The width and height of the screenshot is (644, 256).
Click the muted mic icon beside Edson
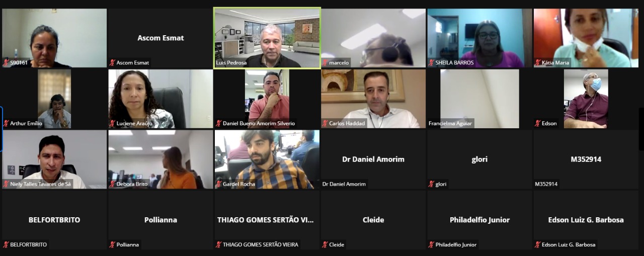click(538, 123)
